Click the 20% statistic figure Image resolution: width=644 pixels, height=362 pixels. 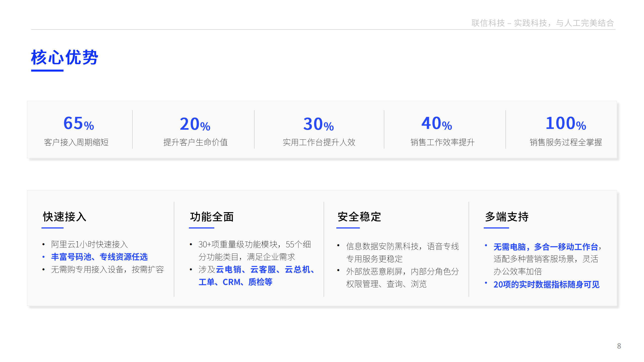(x=195, y=124)
